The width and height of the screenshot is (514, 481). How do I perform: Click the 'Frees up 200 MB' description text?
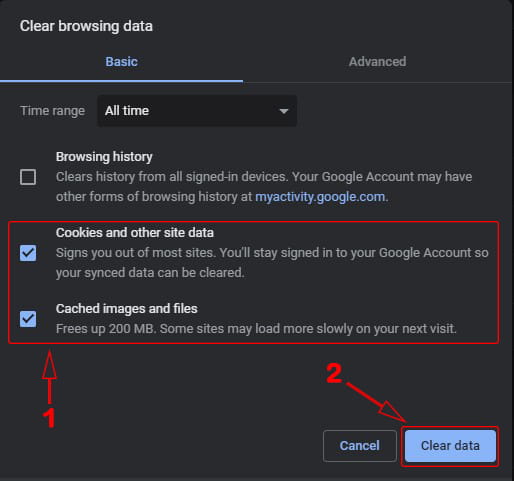pyautogui.click(x=256, y=329)
